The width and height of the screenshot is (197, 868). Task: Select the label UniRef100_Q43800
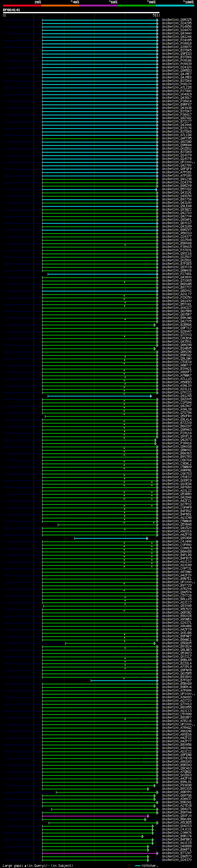(x=177, y=277)
